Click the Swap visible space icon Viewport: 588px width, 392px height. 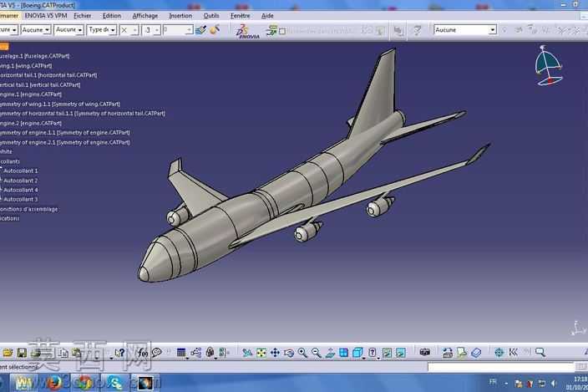point(401,353)
